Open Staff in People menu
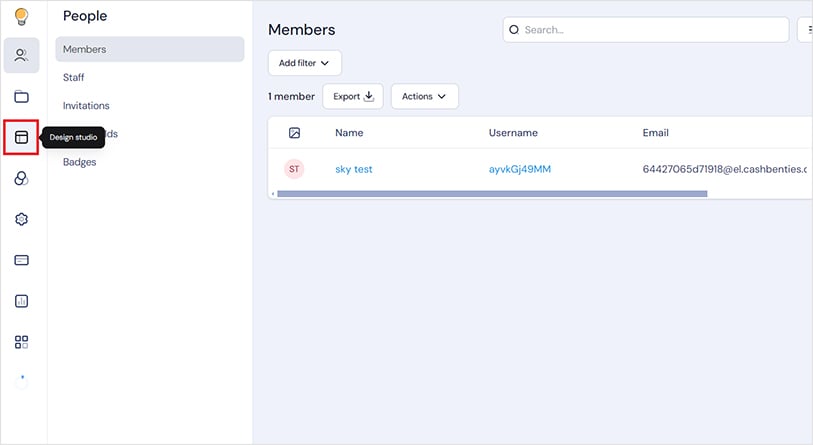The width and height of the screenshot is (813, 445). pos(73,77)
